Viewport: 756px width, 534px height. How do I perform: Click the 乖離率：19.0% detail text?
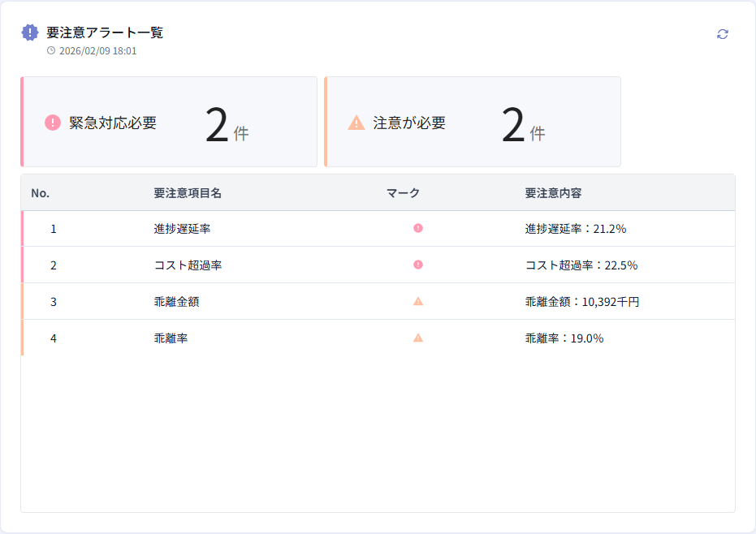click(563, 338)
